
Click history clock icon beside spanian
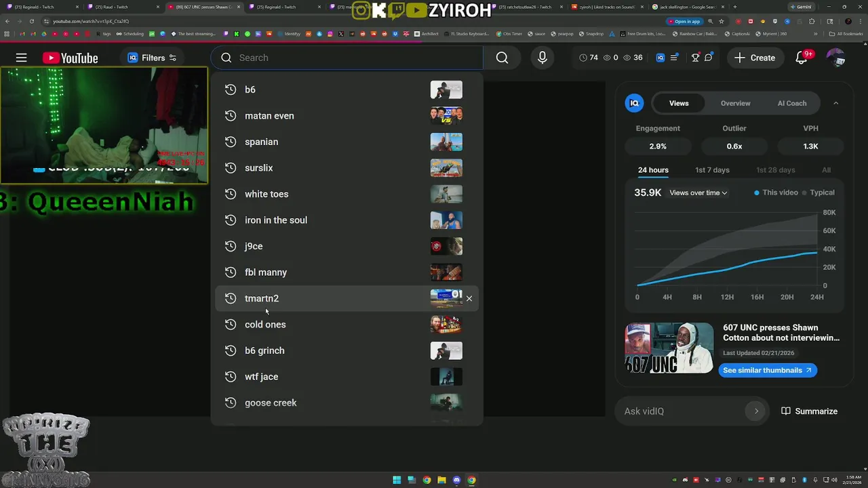(231, 142)
